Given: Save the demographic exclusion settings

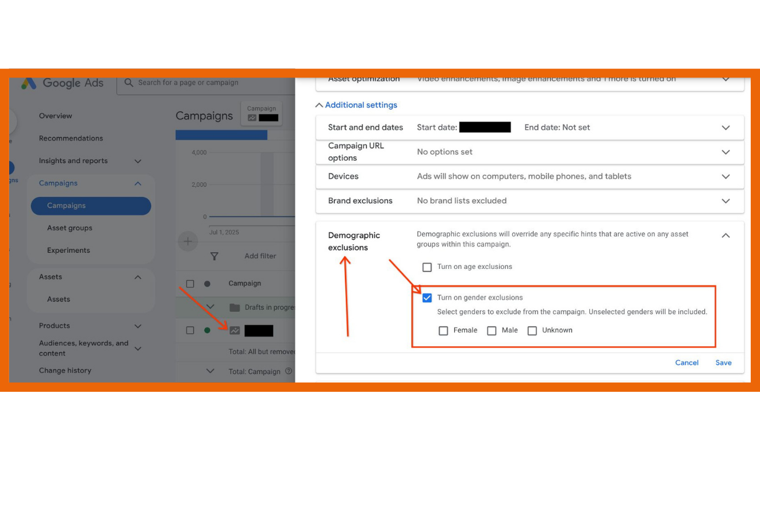Looking at the screenshot, I should coord(723,363).
